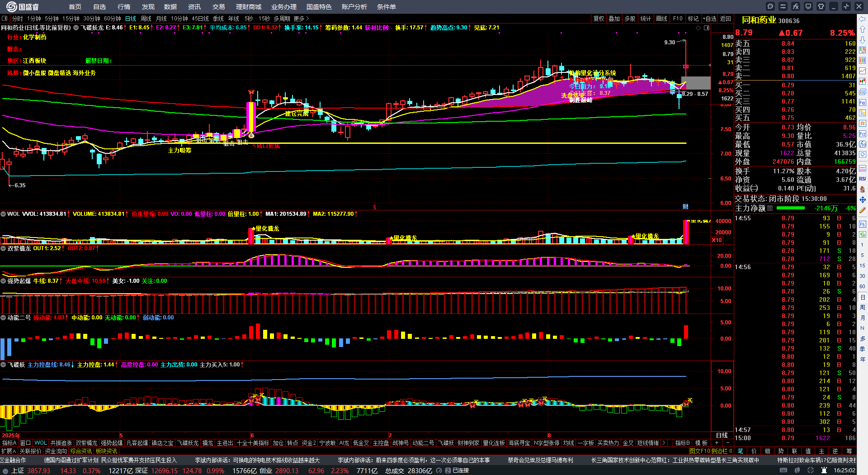
Task: Switch to 30分钟 period tab
Action: (x=92, y=19)
